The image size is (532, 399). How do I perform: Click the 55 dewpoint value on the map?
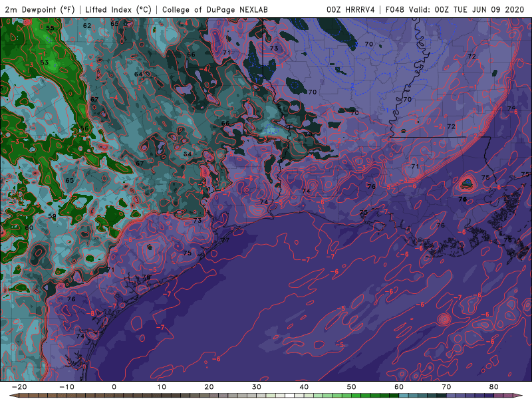tap(51, 28)
